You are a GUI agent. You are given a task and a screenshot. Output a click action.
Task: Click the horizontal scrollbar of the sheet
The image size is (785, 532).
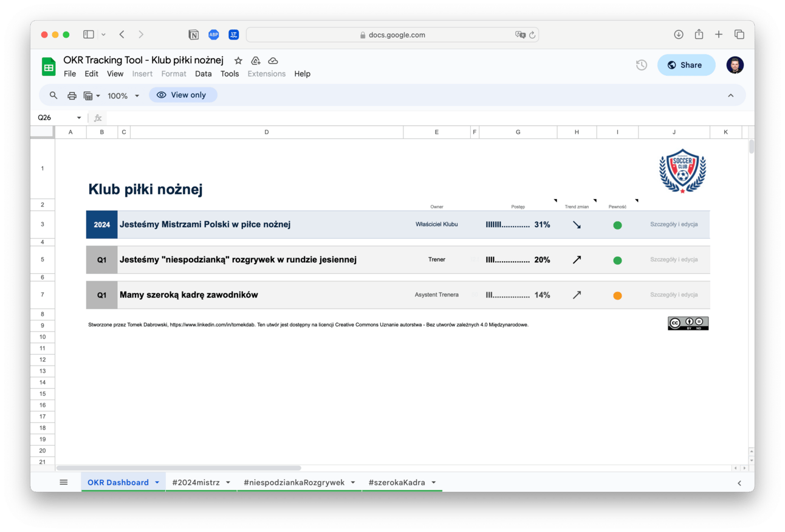[179, 468]
